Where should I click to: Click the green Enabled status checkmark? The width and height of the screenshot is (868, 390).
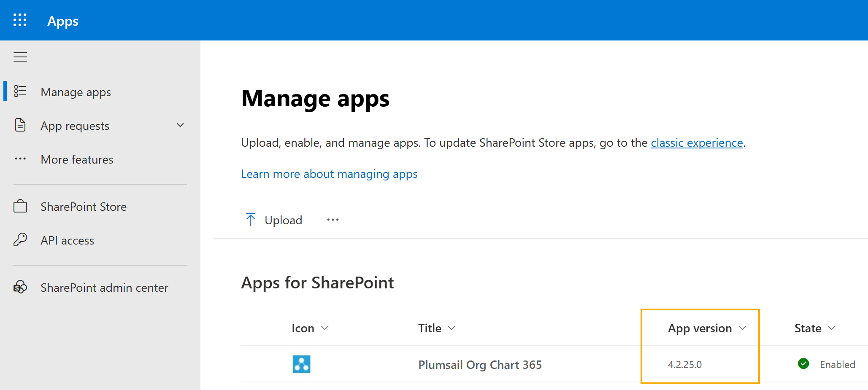point(803,363)
